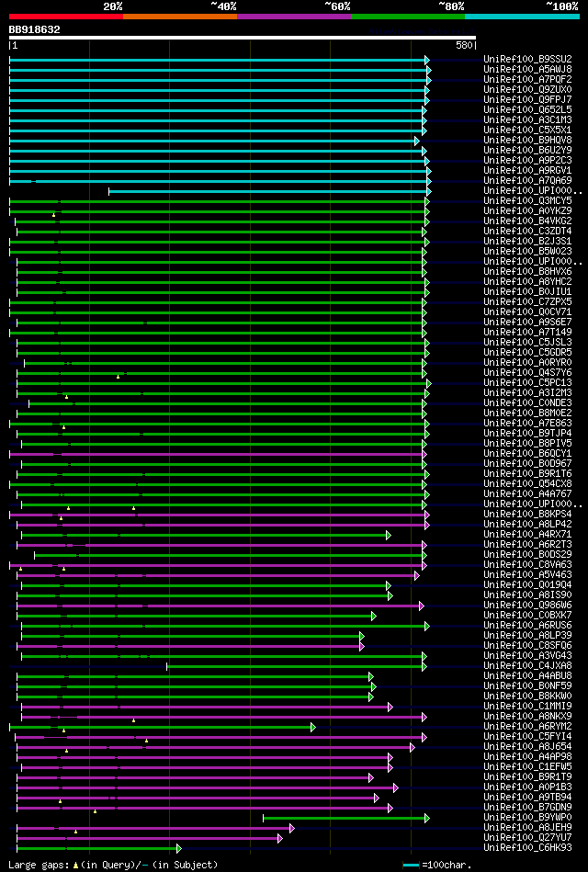This screenshot has width=588, height=872.
Task: Click the orange ~40% identity legend segment
Action: (180, 17)
